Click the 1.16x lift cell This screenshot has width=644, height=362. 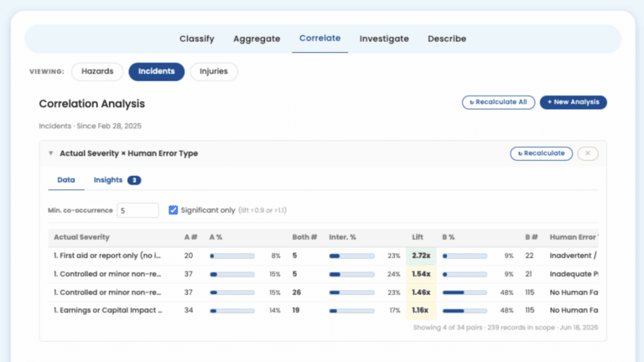click(421, 310)
